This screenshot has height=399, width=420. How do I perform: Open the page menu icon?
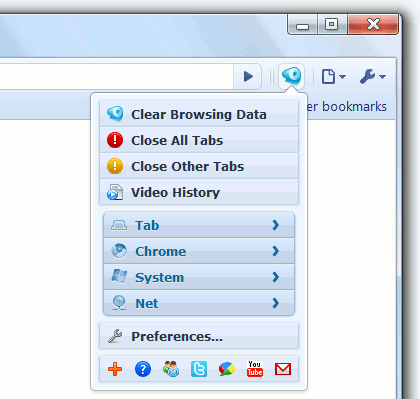coord(333,77)
